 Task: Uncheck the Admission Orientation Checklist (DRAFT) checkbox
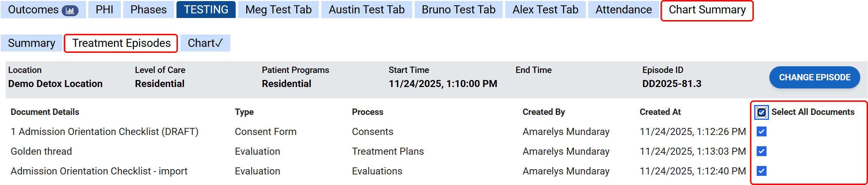click(762, 132)
